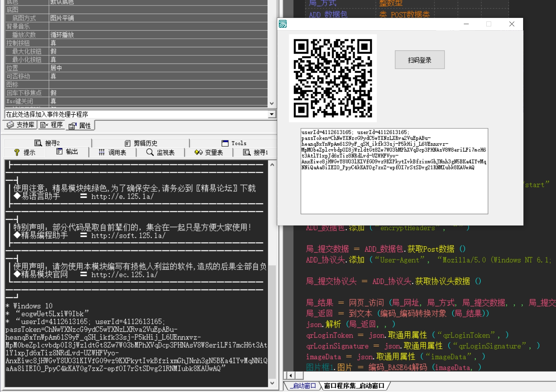Screen dimensions: 556x392
Task: Click the 搜寻2 search icon
Action: (38, 143)
